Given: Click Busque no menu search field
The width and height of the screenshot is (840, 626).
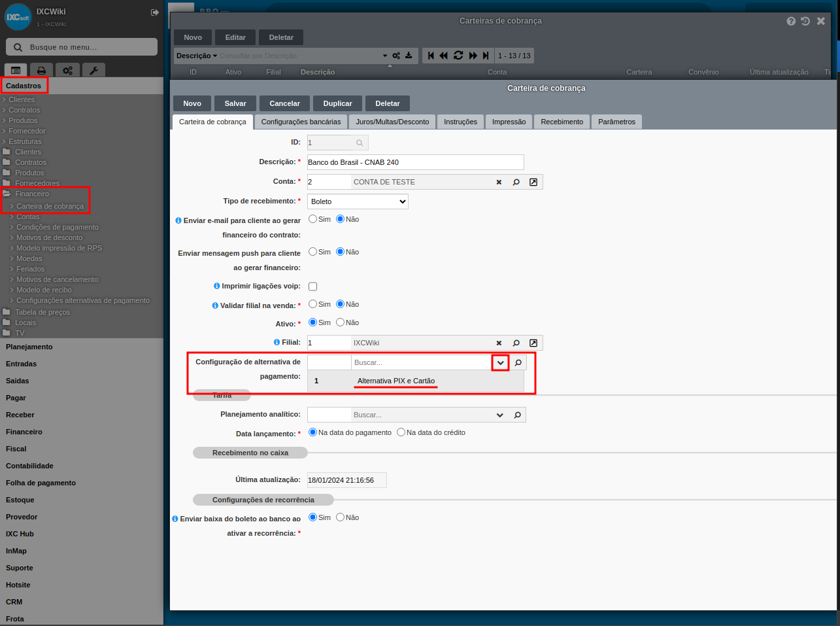Looking at the screenshot, I should [x=82, y=47].
